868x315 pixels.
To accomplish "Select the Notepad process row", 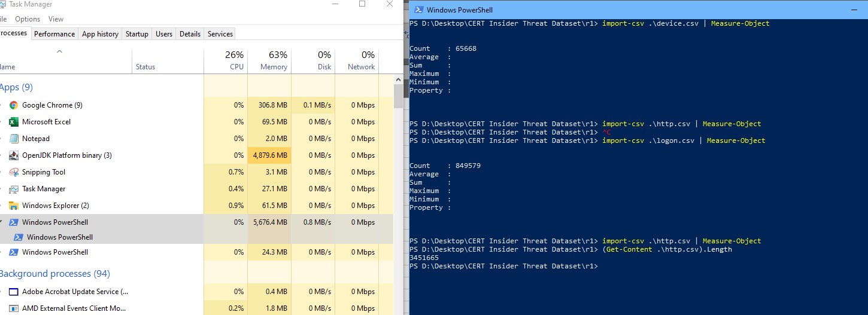I will coord(197,139).
